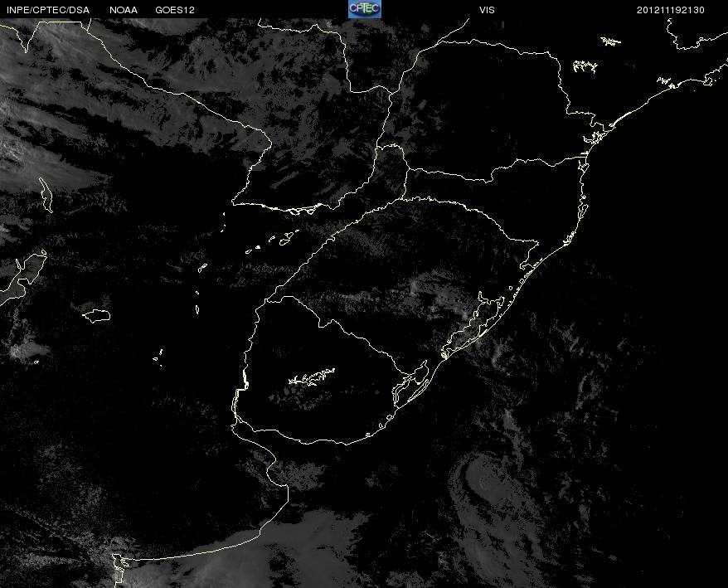The height and width of the screenshot is (588, 728).
Task: Click the GOES12 satellite label
Action: click(175, 10)
